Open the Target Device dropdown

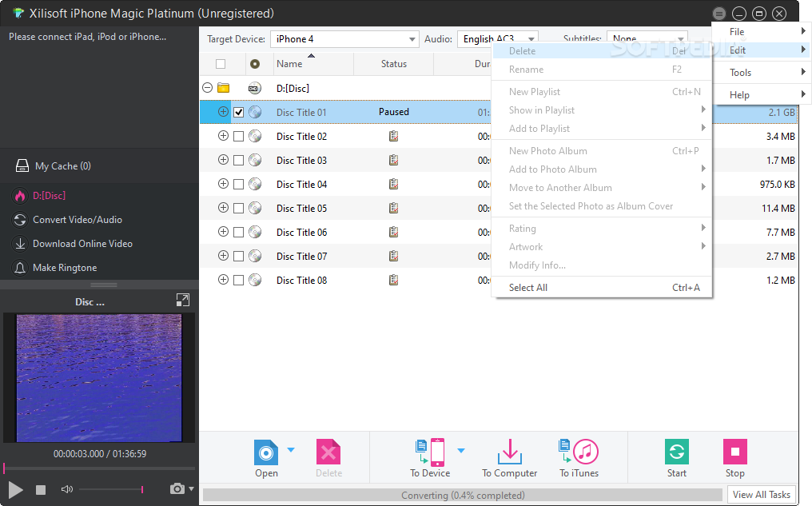click(344, 39)
